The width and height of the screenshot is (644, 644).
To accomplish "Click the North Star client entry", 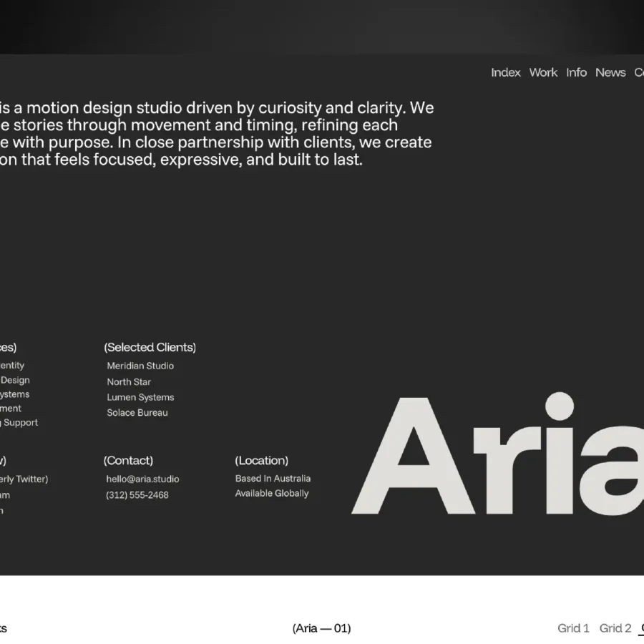I will 129,381.
